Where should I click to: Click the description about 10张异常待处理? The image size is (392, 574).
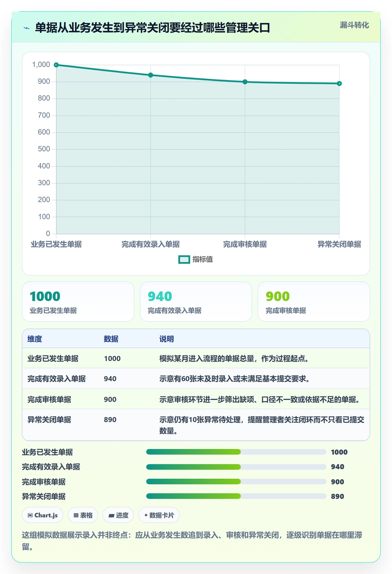point(262,425)
